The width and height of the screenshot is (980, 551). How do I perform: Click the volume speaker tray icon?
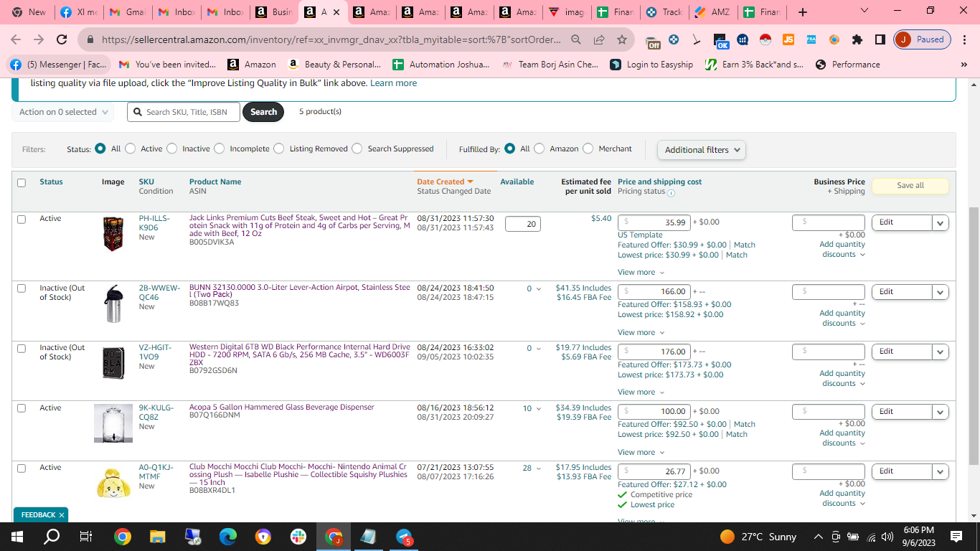887,537
